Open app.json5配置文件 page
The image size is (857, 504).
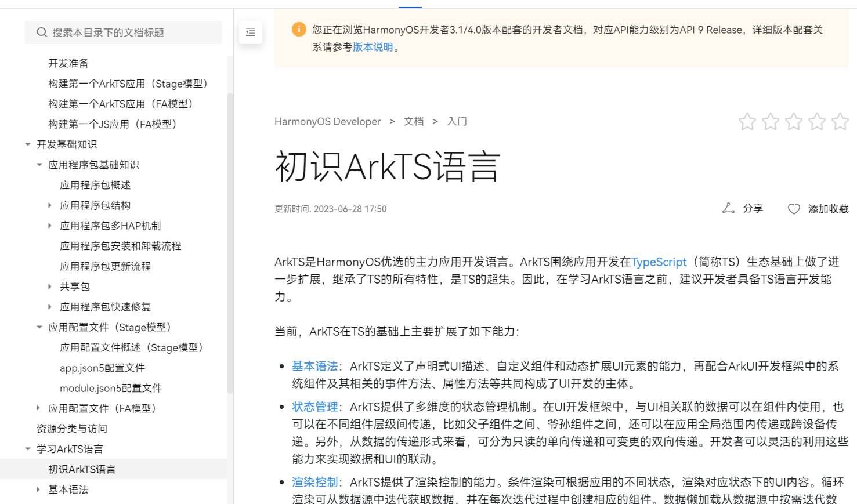[102, 368]
